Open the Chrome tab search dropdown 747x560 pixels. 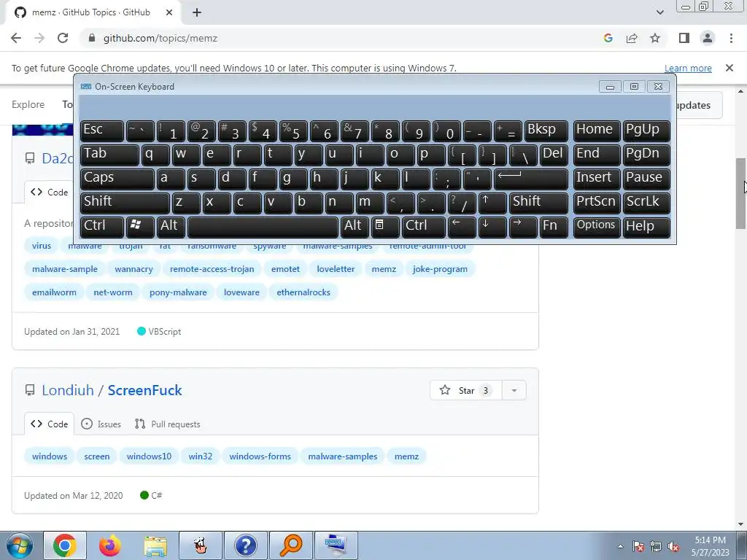click(659, 12)
